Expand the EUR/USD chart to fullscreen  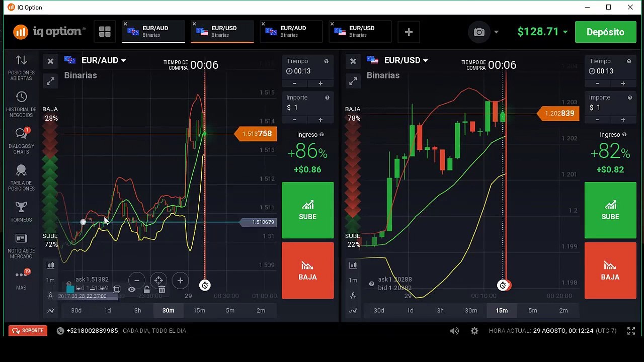353,81
